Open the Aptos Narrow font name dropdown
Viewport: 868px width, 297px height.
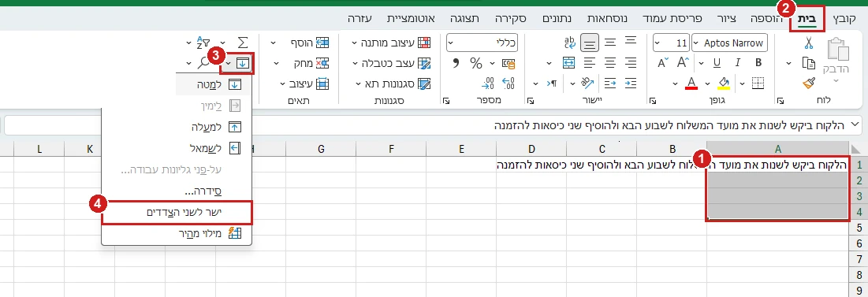(695, 43)
